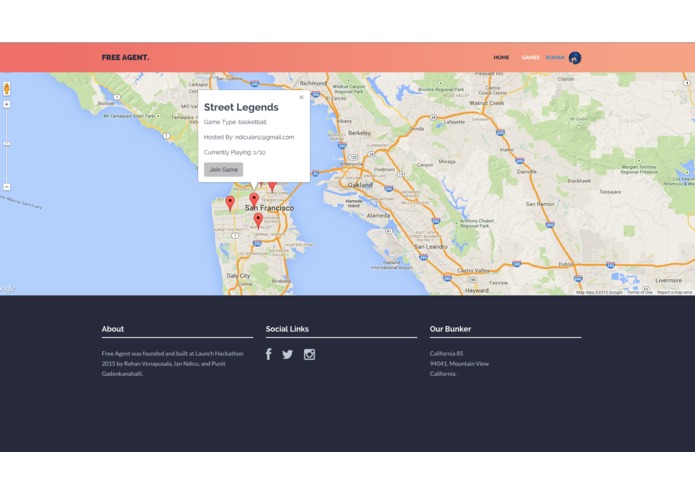
Task: Click the Facebook social icon
Action: [x=269, y=354]
